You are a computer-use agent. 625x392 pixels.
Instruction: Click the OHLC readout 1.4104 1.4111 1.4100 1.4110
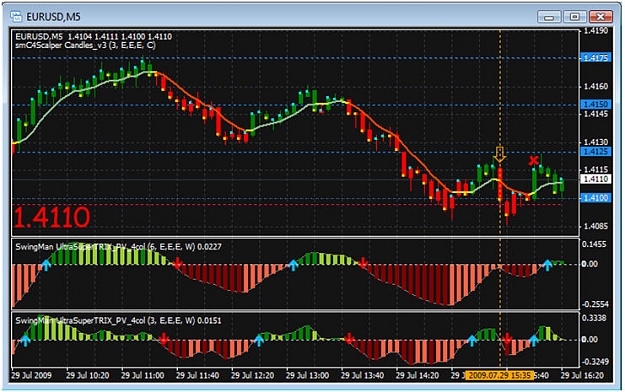120,36
